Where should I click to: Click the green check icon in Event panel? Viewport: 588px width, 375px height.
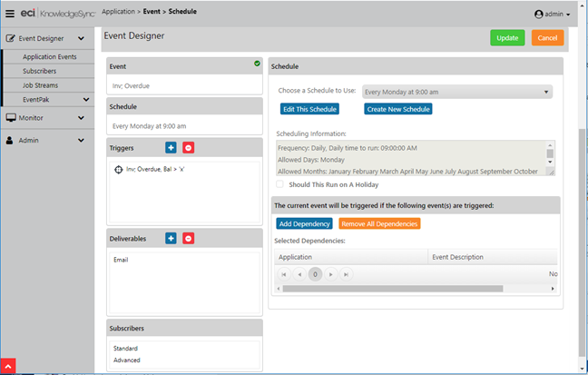click(257, 64)
